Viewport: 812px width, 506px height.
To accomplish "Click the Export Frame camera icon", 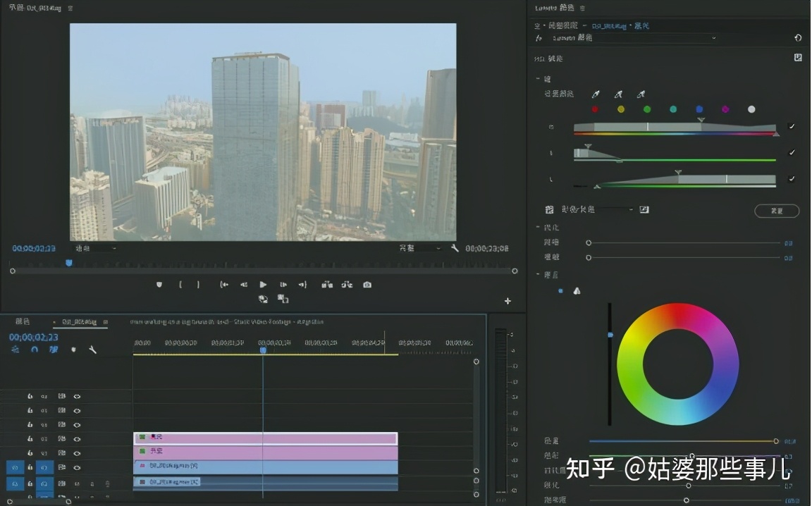I will [x=367, y=285].
